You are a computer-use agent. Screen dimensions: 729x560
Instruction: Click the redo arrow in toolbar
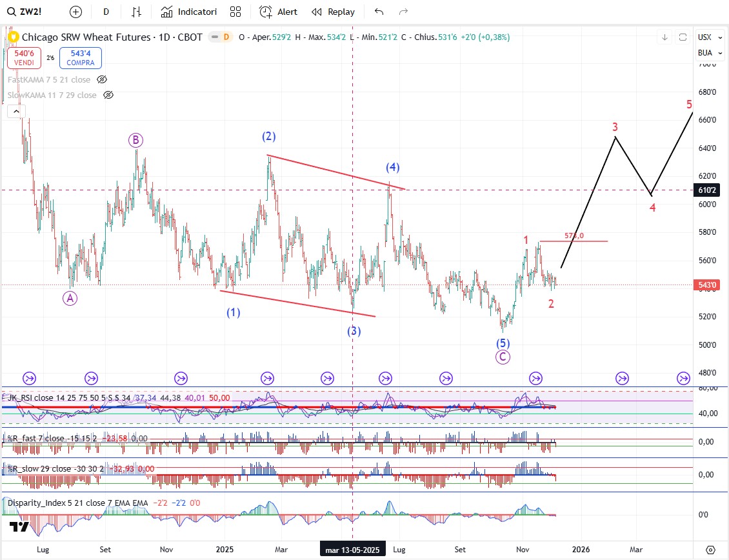(404, 12)
